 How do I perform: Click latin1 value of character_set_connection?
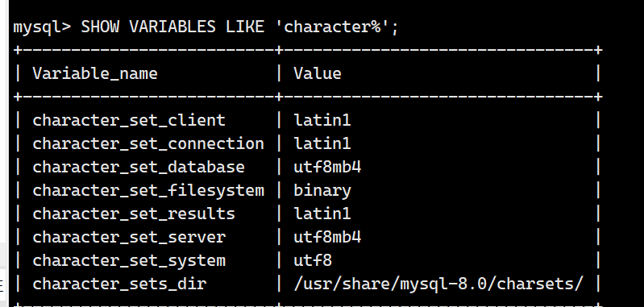click(322, 143)
